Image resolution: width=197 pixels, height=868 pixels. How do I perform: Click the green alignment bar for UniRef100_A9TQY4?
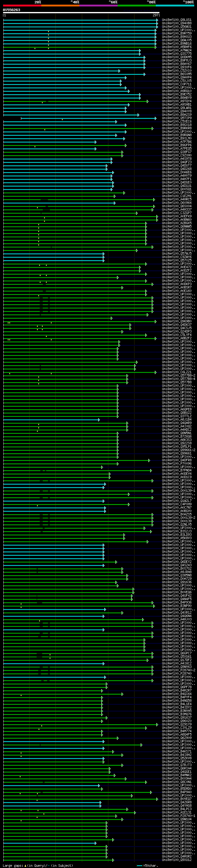click(x=76, y=101)
